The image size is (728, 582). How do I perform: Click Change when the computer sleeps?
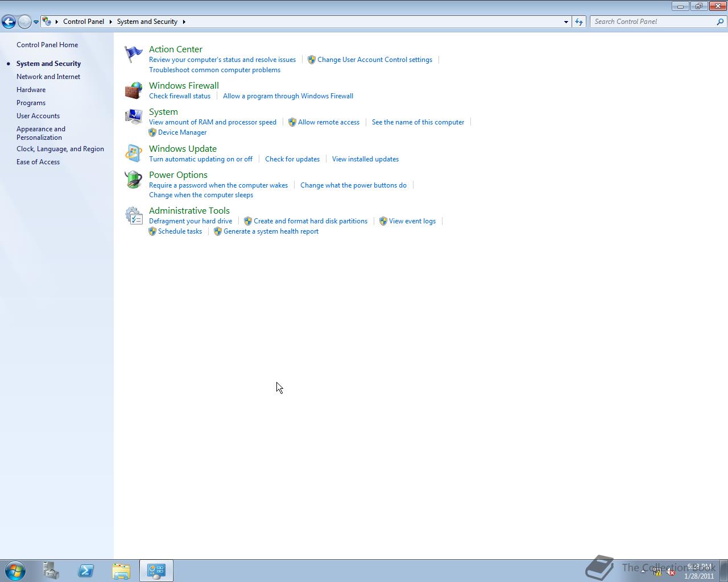(201, 195)
